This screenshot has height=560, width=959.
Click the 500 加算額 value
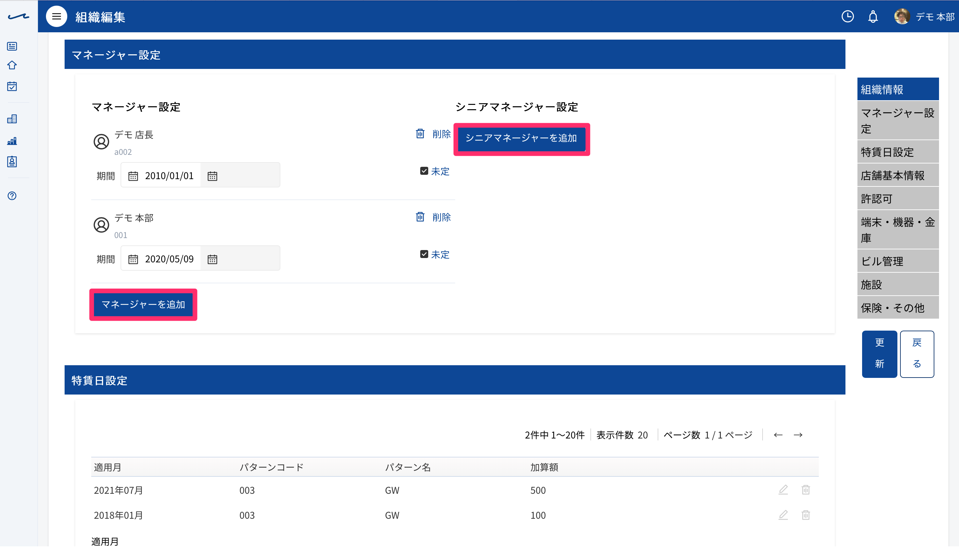pyautogui.click(x=538, y=490)
